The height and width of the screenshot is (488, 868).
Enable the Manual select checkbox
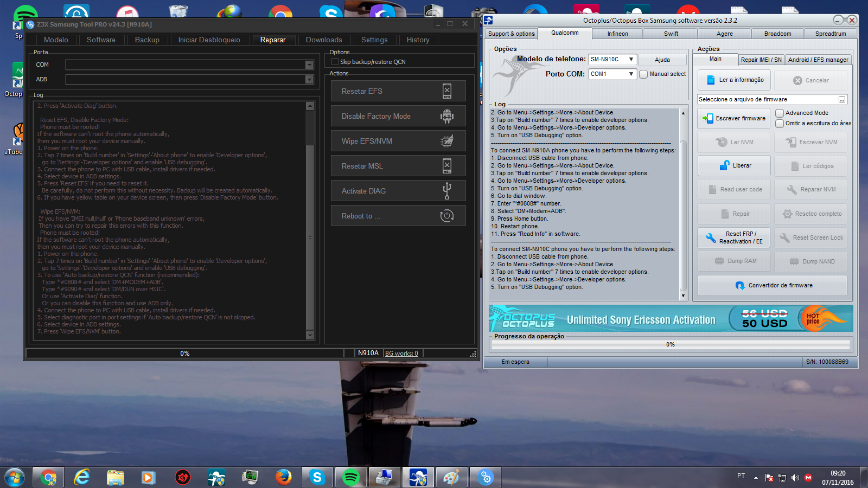pos(643,74)
